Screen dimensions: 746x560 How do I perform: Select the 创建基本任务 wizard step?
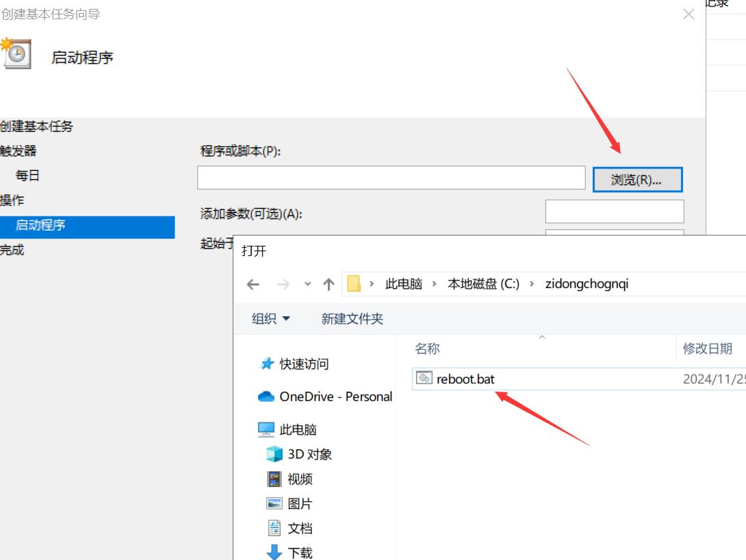click(37, 127)
